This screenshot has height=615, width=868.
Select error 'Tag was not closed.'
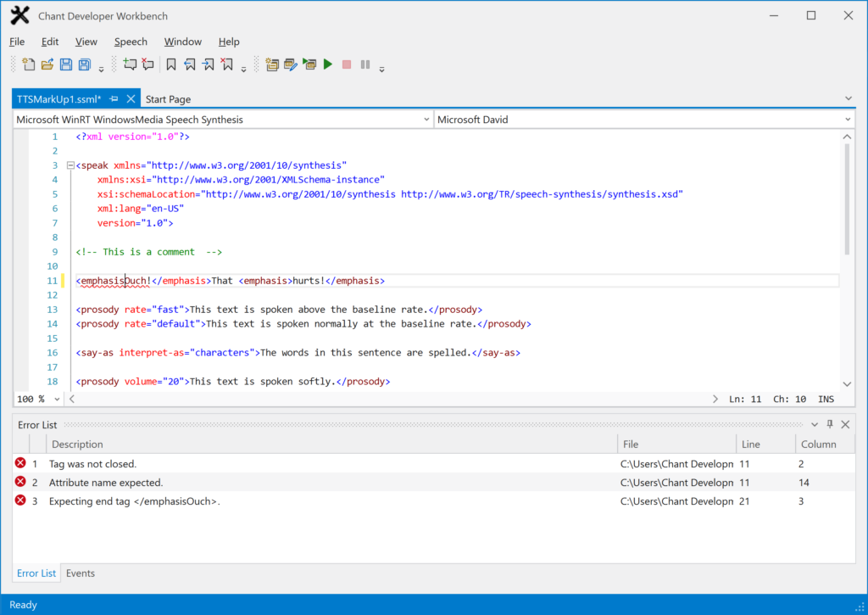434,464
